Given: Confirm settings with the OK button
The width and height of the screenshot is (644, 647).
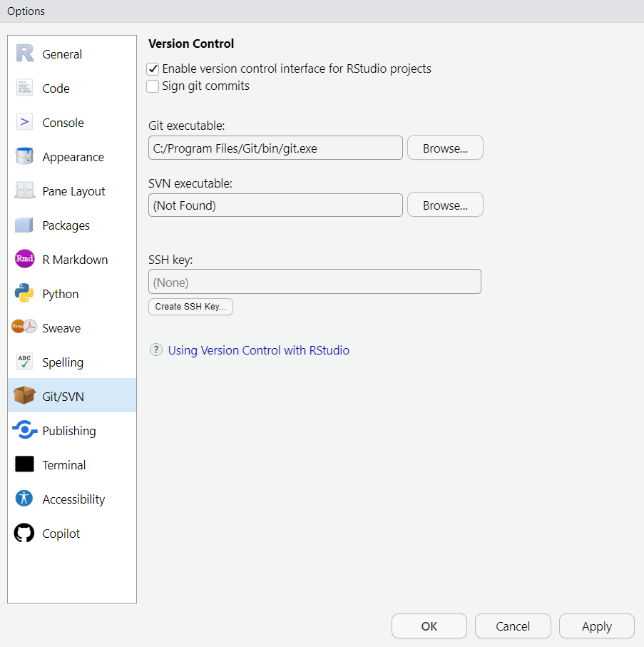Looking at the screenshot, I should [x=429, y=626].
